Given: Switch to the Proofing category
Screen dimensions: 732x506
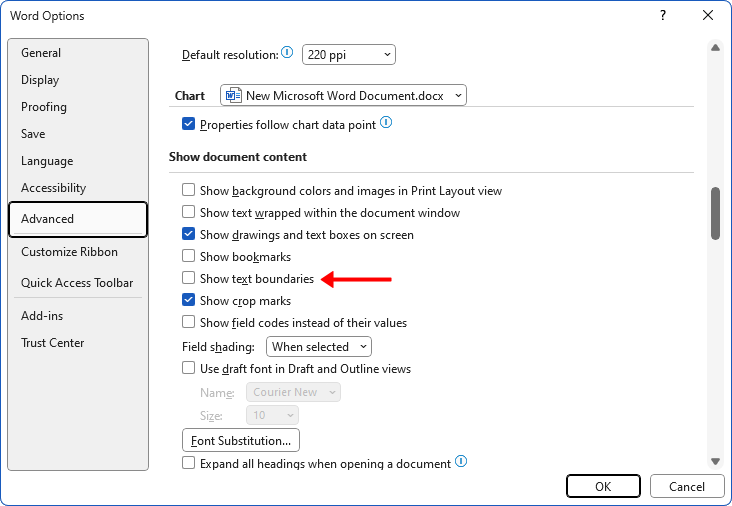Looking at the screenshot, I should coord(44,107).
